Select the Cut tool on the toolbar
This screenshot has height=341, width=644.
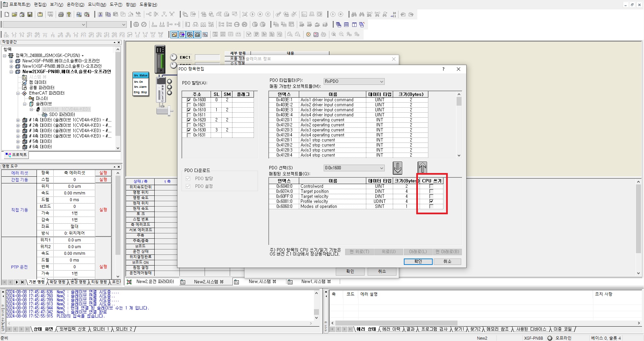[x=100, y=14]
